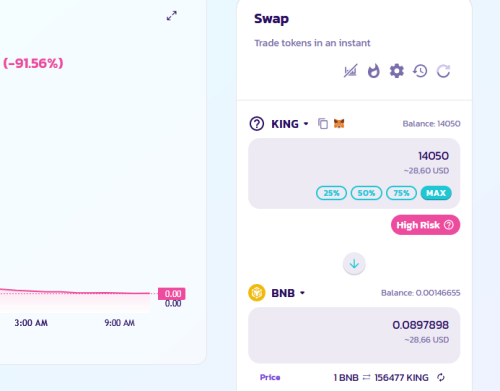Select 75% of KING balance

coord(401,193)
